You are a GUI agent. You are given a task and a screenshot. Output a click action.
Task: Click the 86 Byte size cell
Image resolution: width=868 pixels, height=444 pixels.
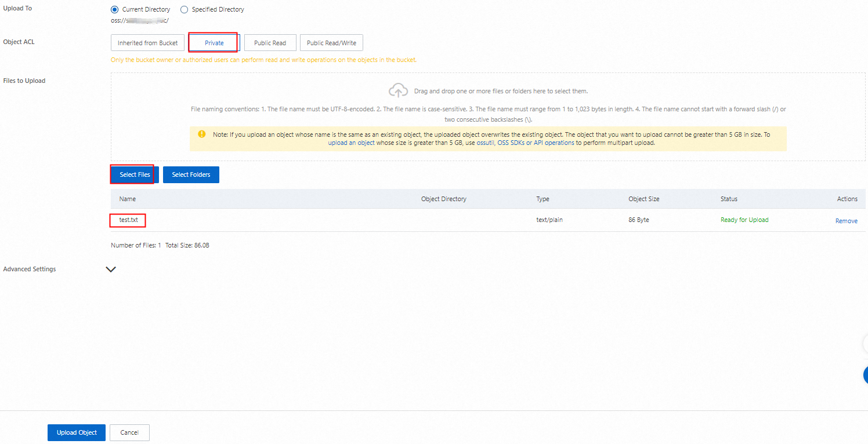point(639,220)
